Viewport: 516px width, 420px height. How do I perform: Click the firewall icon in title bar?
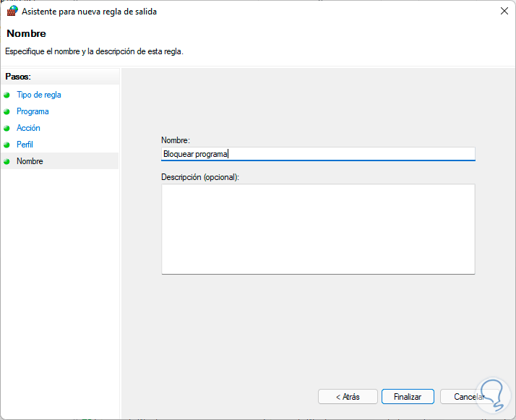pos(12,12)
